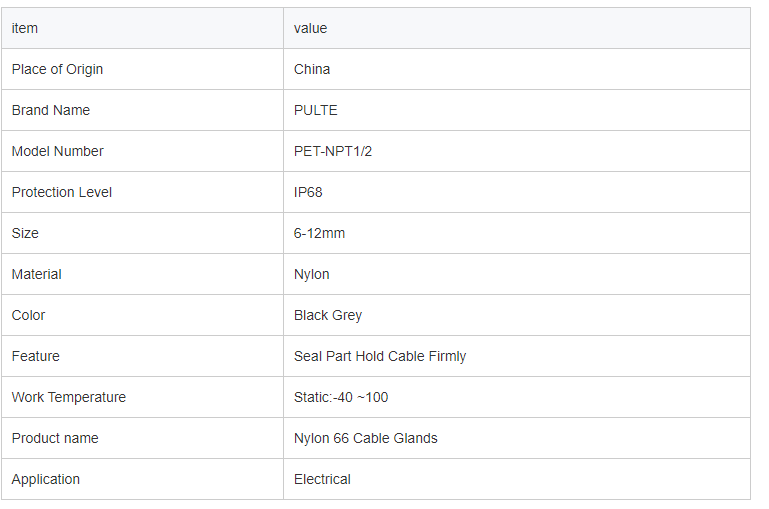Click 'Seal Part Hold Cable Firmly' text
The height and width of the screenshot is (509, 769).
[x=380, y=356]
